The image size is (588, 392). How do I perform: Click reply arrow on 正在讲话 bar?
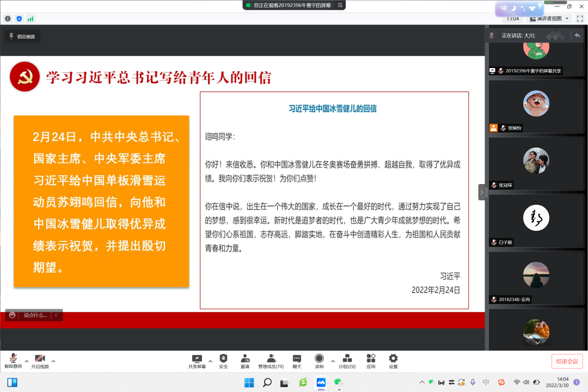(x=578, y=35)
